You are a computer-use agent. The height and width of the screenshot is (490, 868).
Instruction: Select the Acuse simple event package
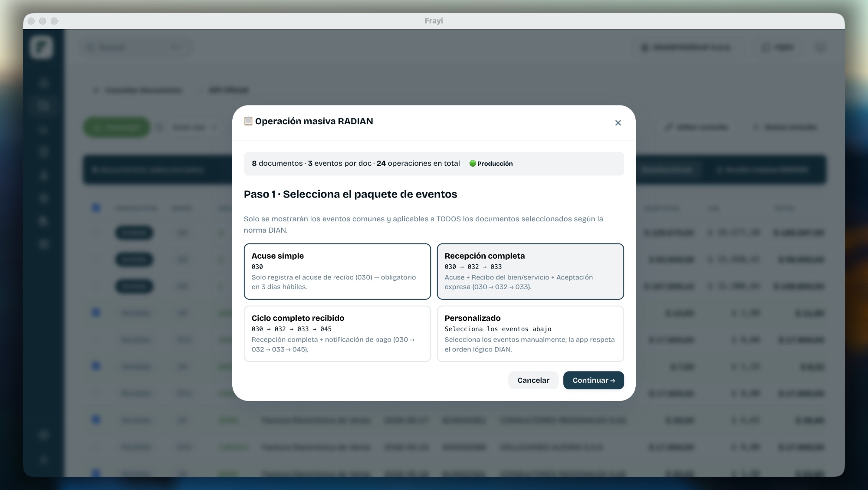click(337, 271)
